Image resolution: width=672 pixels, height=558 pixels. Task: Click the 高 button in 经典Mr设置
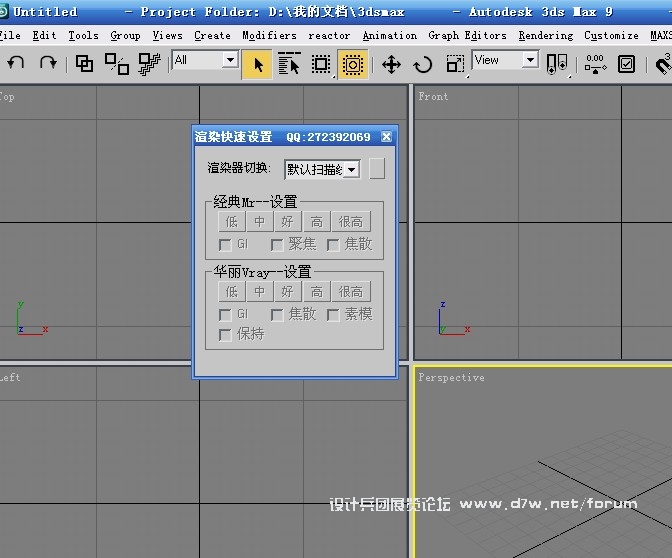[317, 222]
